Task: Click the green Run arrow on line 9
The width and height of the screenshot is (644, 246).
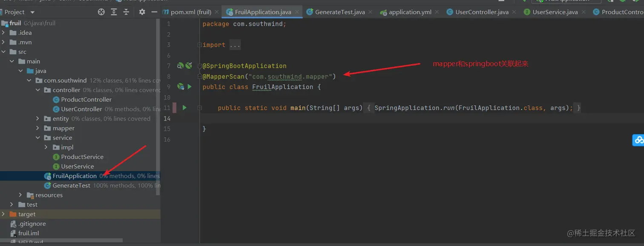Action: (x=190, y=86)
